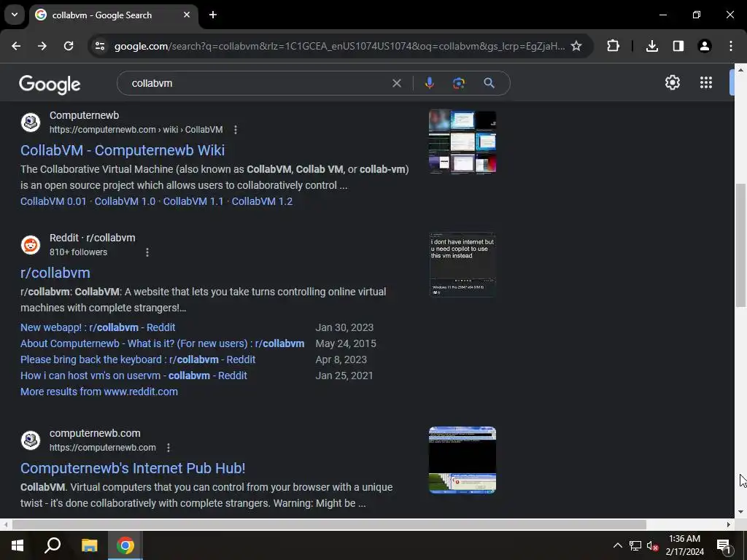The image size is (747, 560).
Task: Show hidden system tray icons
Action: [617, 545]
